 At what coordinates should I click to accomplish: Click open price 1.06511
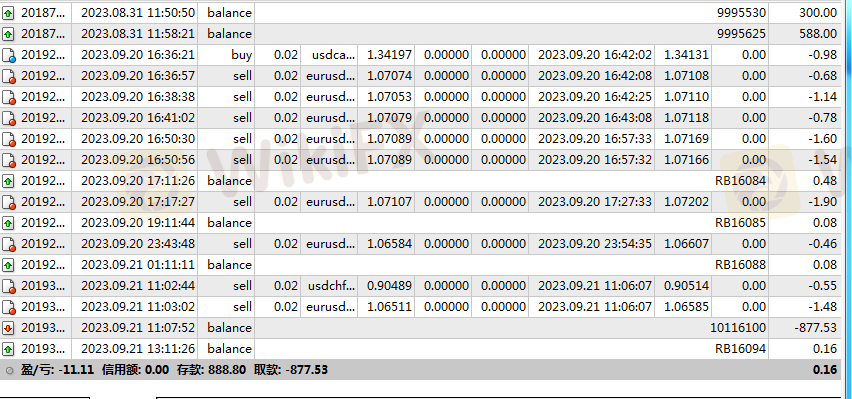click(390, 307)
